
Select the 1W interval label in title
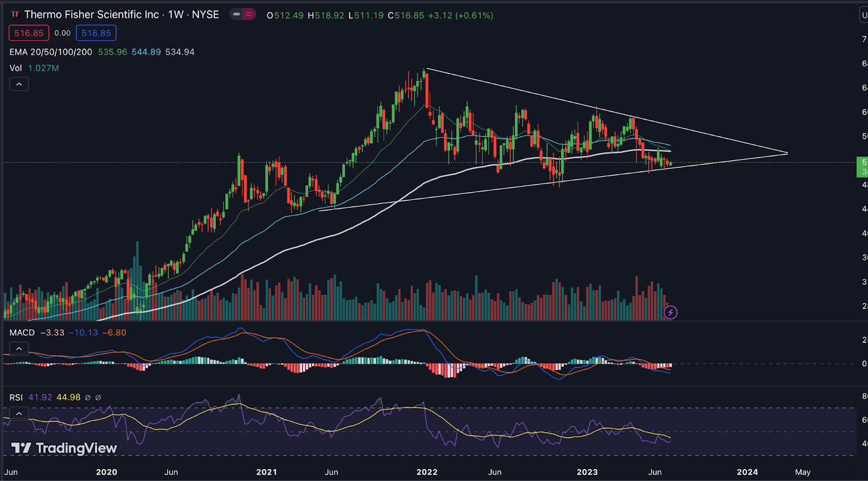(176, 15)
